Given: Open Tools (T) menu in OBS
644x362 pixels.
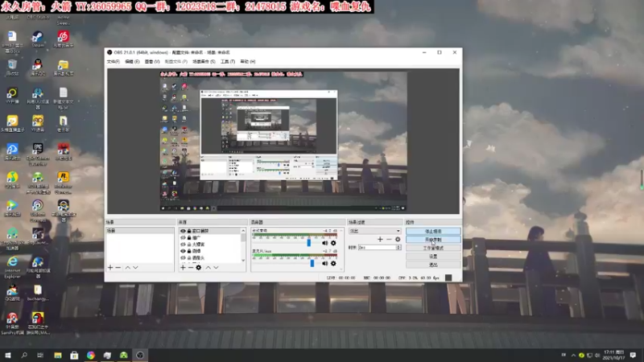Looking at the screenshot, I should [x=228, y=62].
